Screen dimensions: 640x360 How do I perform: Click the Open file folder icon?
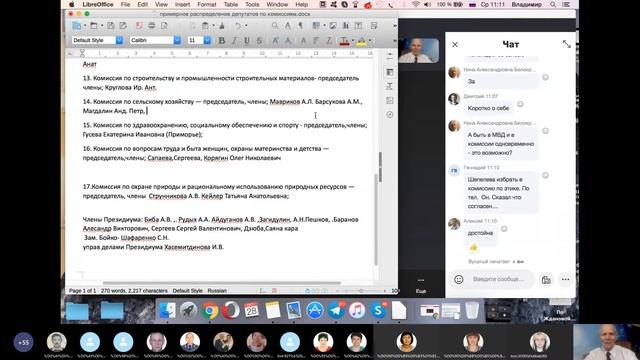click(94, 26)
